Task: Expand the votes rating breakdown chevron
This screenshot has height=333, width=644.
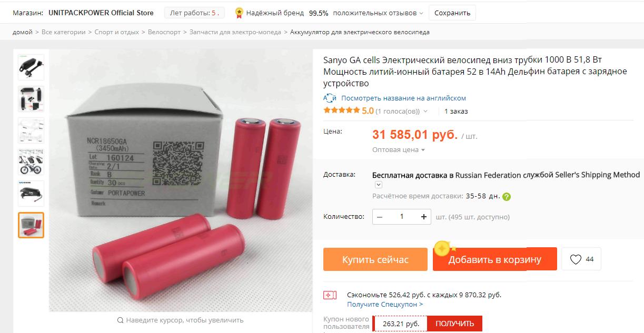Action: coord(425,112)
